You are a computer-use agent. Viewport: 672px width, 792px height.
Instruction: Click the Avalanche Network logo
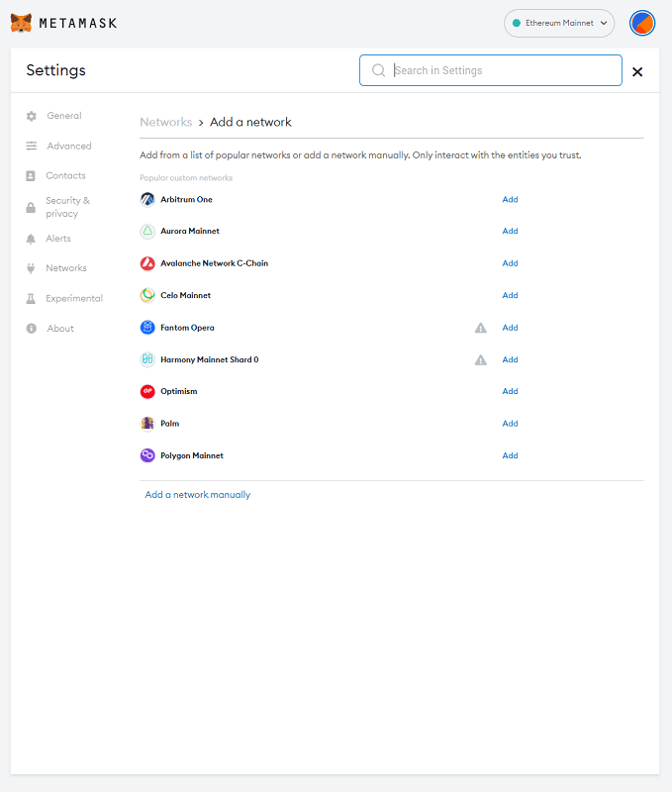147,263
